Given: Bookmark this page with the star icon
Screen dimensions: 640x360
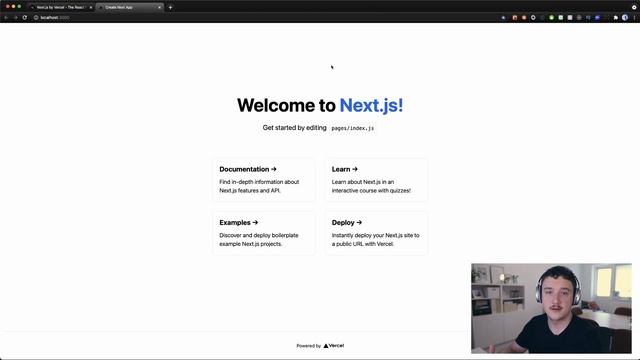Looking at the screenshot, I should [503, 18].
